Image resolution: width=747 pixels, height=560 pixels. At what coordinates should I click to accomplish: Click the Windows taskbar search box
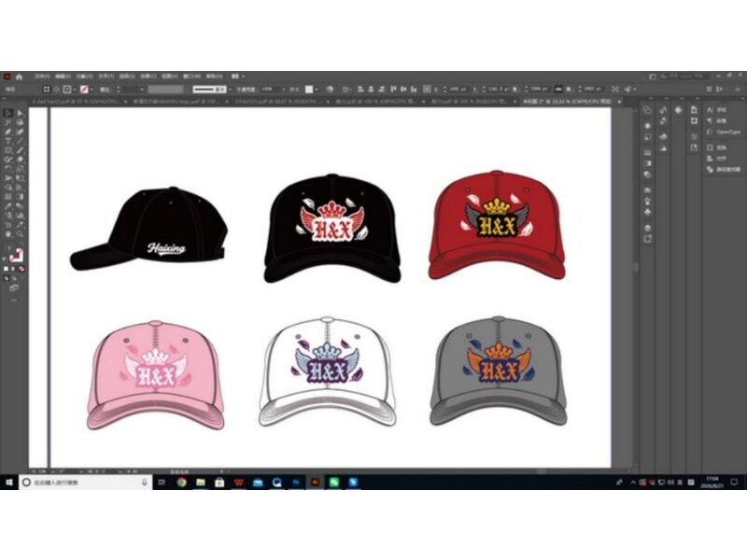(86, 483)
